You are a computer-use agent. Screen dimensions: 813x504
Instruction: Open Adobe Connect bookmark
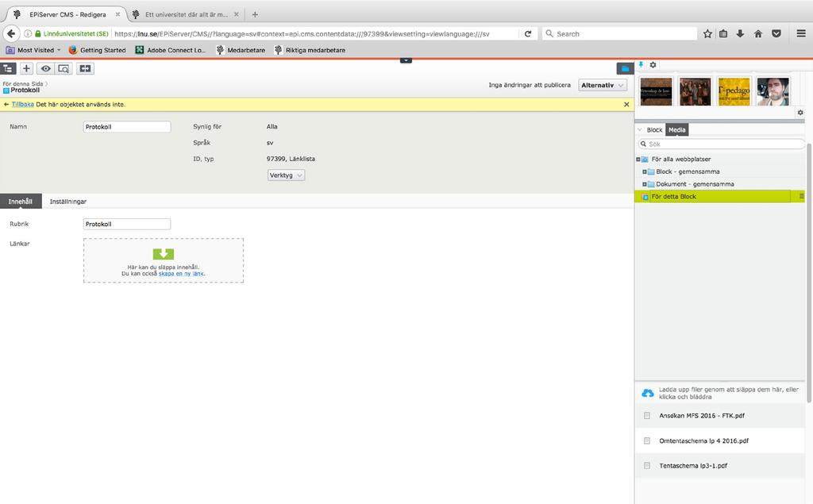pyautogui.click(x=171, y=50)
